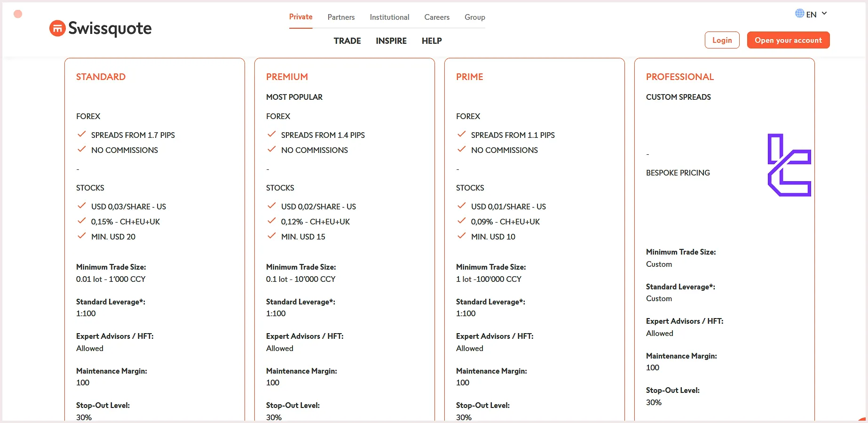The image size is (868, 423).
Task: Go to the Careers tab
Action: click(x=437, y=17)
